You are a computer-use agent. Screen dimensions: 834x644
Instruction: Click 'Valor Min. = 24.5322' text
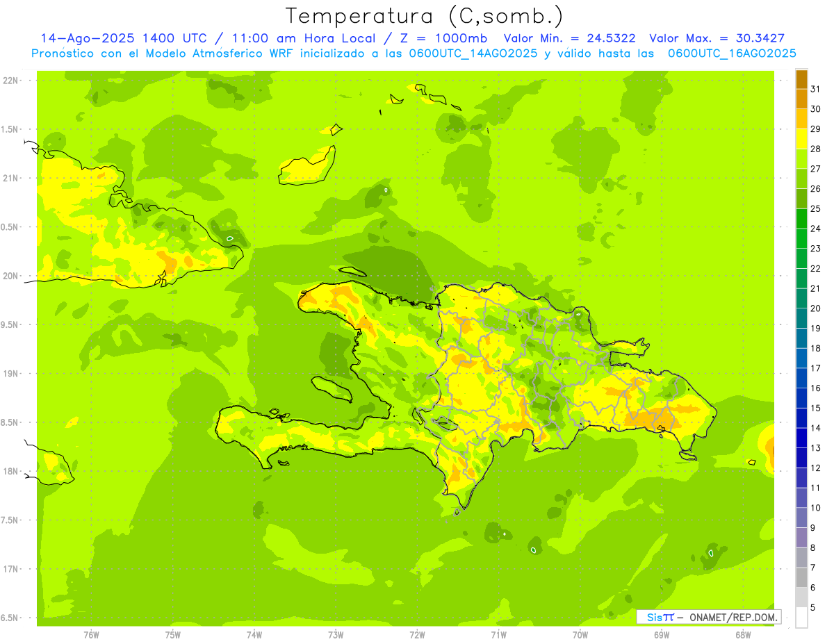(x=569, y=38)
